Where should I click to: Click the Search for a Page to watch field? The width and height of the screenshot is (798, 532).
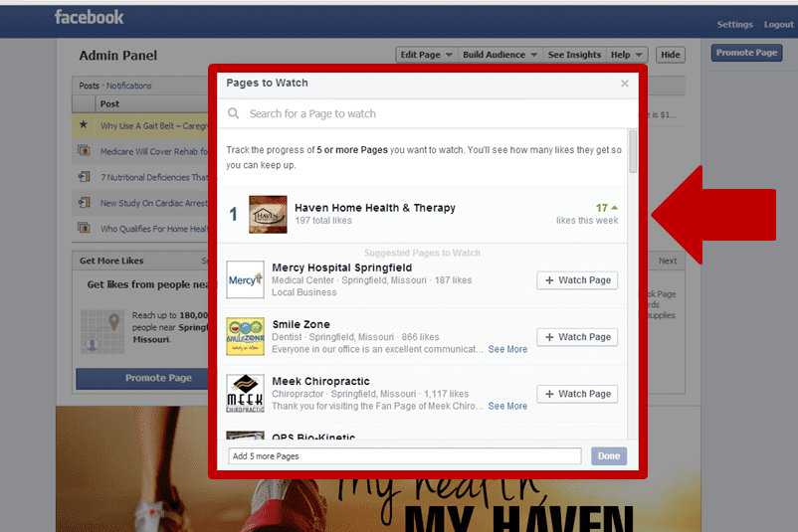pos(428,113)
